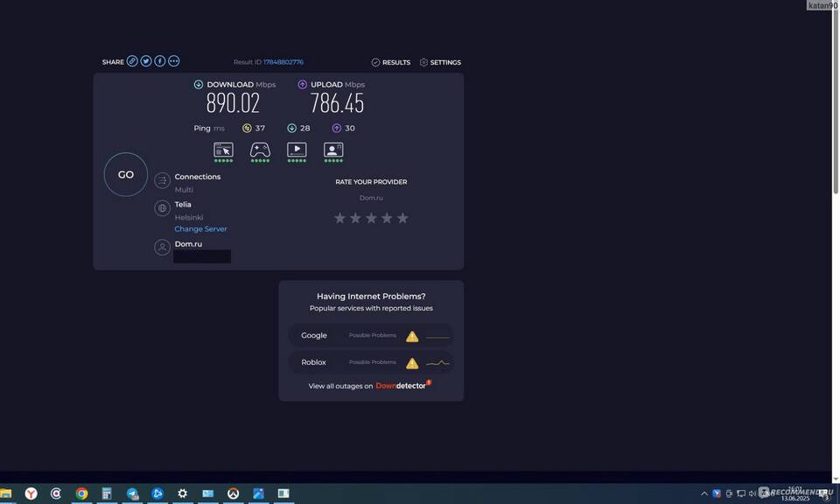840x504 pixels.
Task: Click the gaming controller experience icon
Action: pos(260,150)
